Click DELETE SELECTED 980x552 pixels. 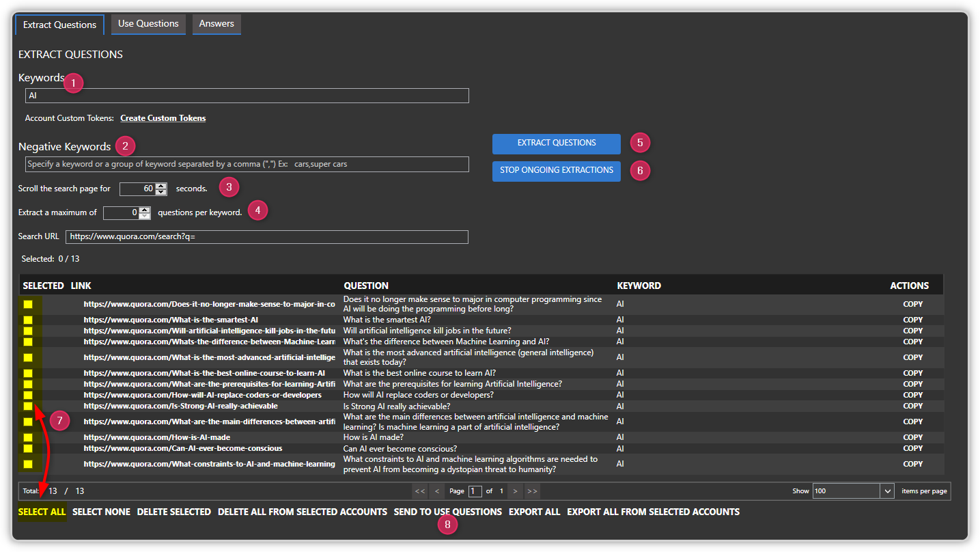coord(173,512)
